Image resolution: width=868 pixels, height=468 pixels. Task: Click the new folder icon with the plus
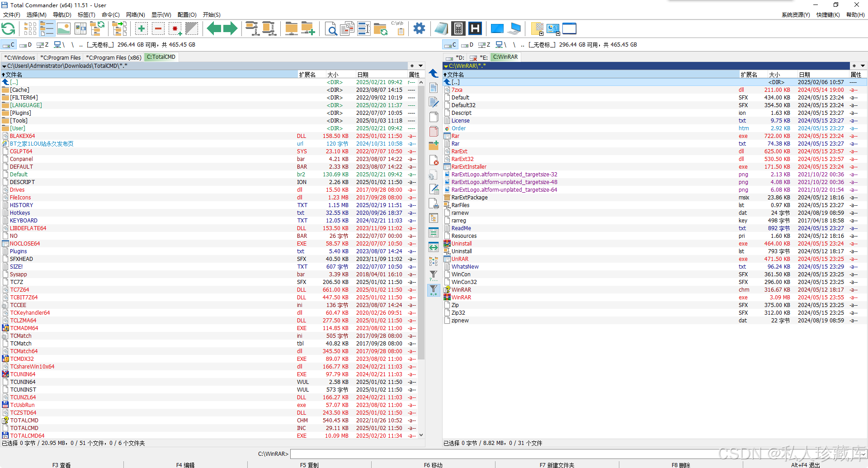(308, 29)
